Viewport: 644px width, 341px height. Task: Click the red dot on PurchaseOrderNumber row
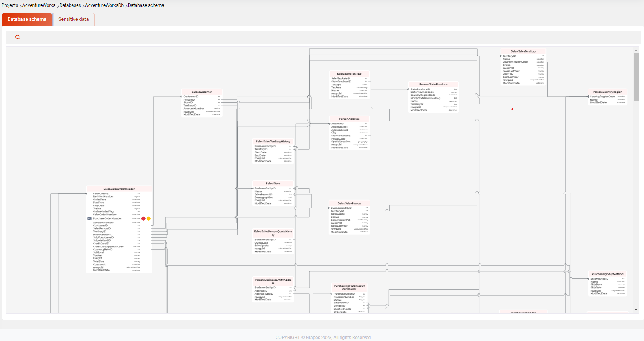pos(143,218)
